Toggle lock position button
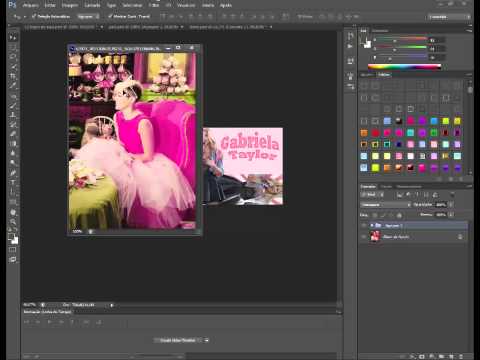This screenshot has height=360, width=480. 391,215
